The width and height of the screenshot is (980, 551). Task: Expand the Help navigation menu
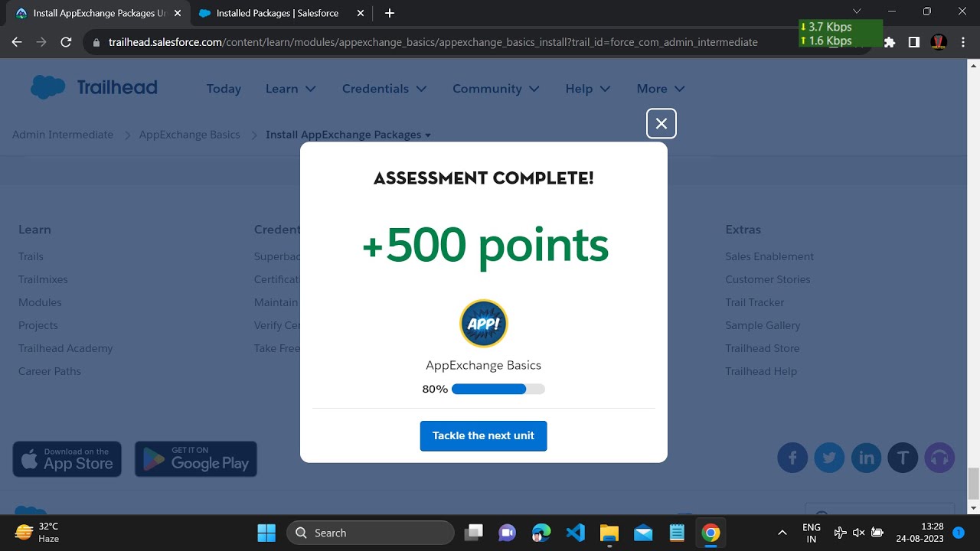click(588, 89)
